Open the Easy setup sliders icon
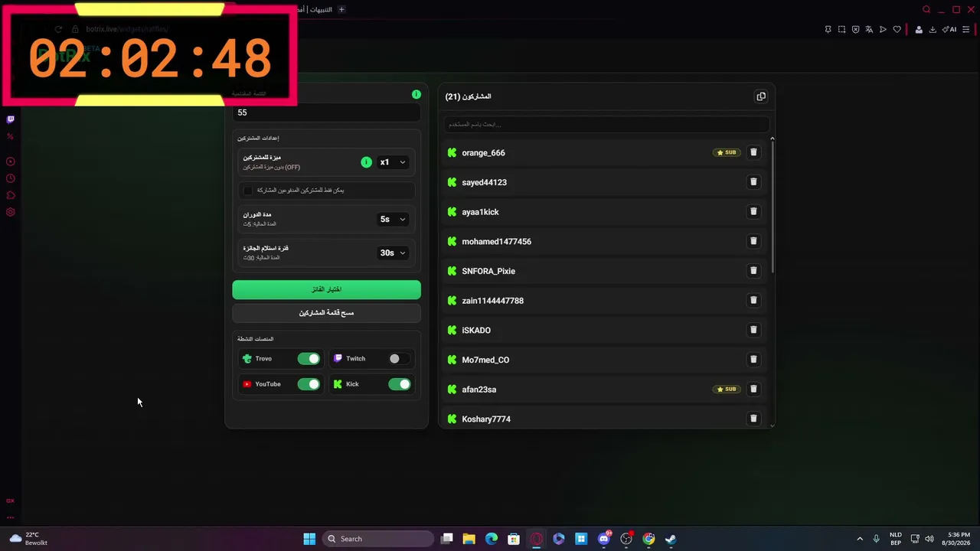Viewport: 980px width, 551px height. point(965,29)
